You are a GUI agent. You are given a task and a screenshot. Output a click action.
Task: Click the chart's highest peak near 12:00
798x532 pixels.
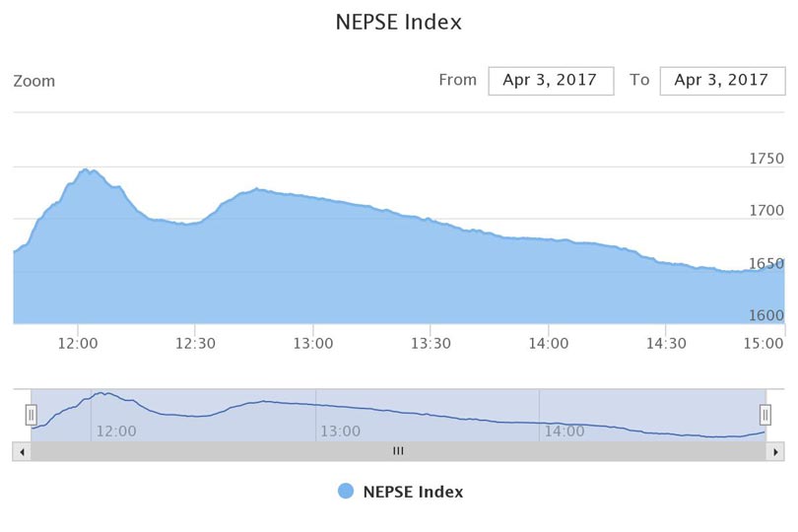coord(86,169)
